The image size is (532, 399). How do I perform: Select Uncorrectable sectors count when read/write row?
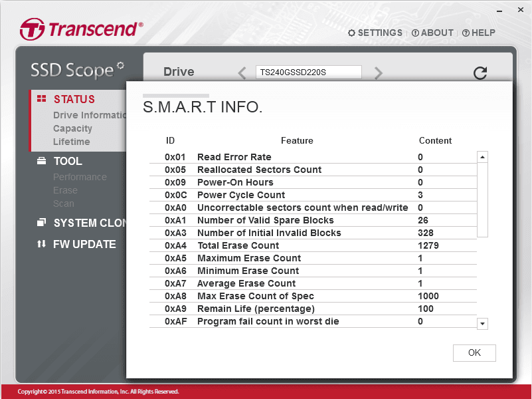point(313,207)
